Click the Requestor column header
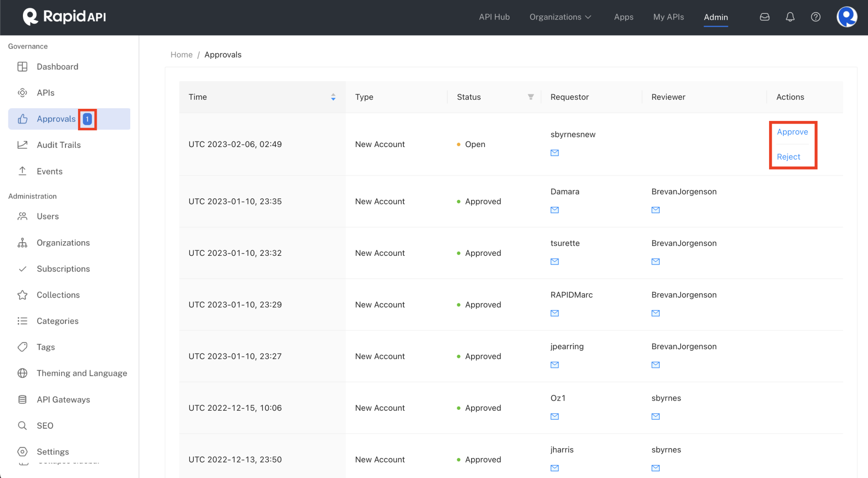This screenshot has width=868, height=478. [569, 97]
